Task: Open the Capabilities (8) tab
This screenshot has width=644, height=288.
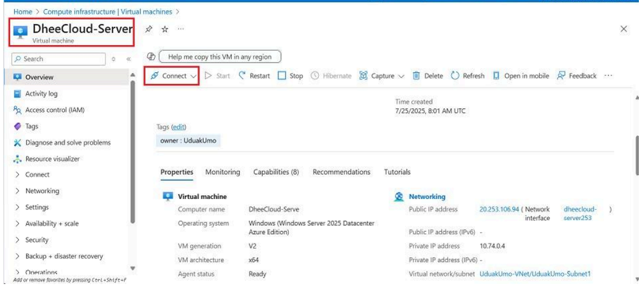Action: (276, 172)
